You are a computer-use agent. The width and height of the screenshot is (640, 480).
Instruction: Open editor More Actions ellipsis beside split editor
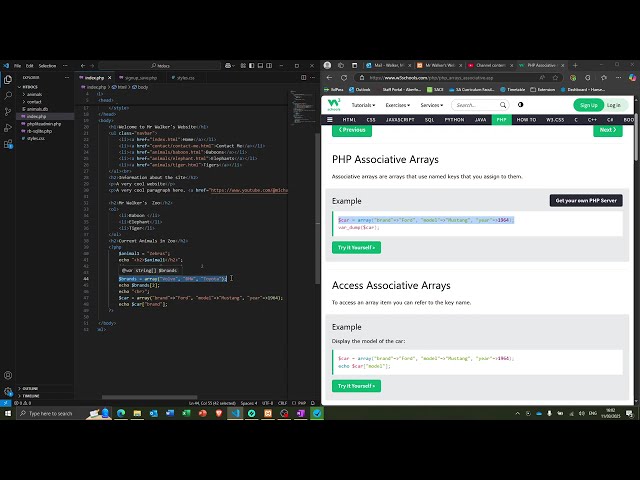(x=312, y=78)
